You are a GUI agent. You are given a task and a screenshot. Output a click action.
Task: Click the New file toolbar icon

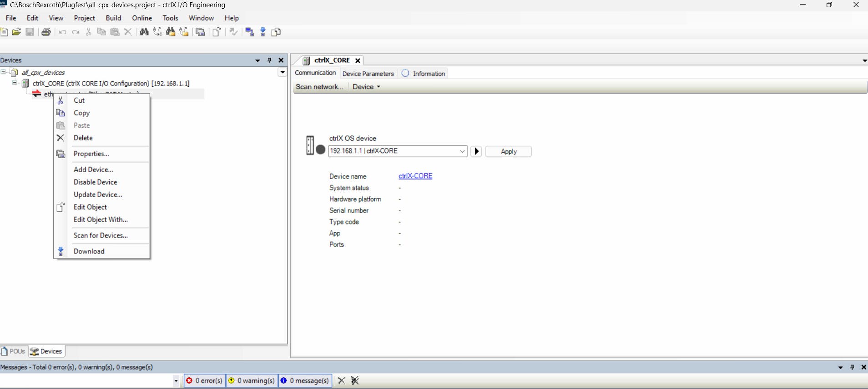coord(4,32)
